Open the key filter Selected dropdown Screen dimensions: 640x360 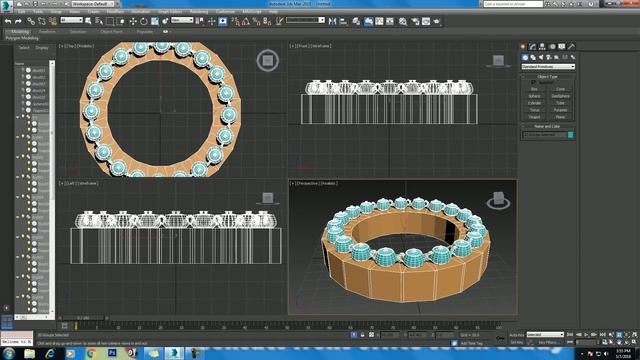545,335
